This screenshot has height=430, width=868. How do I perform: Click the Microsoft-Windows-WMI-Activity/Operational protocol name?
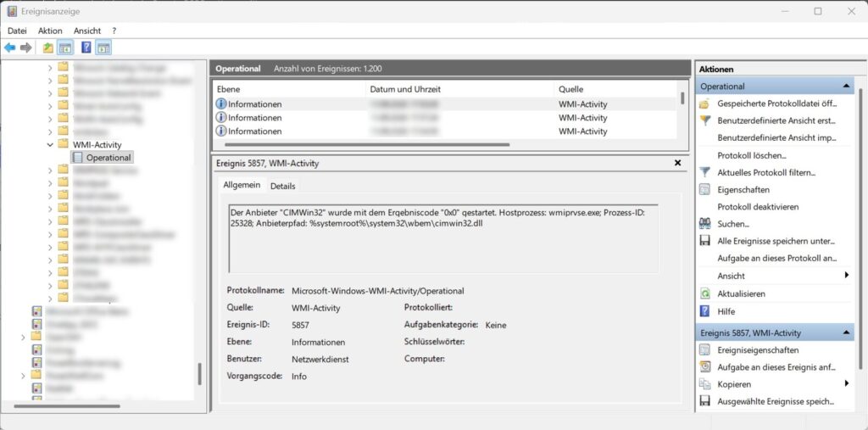tap(377, 291)
